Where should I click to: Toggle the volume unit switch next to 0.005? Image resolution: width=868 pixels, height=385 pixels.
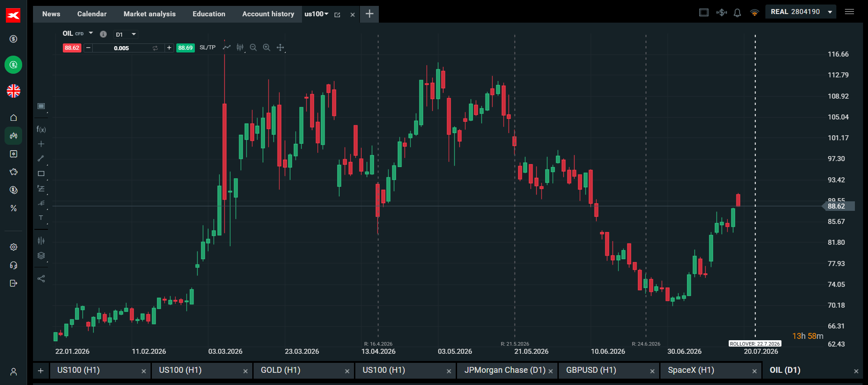[x=155, y=48]
